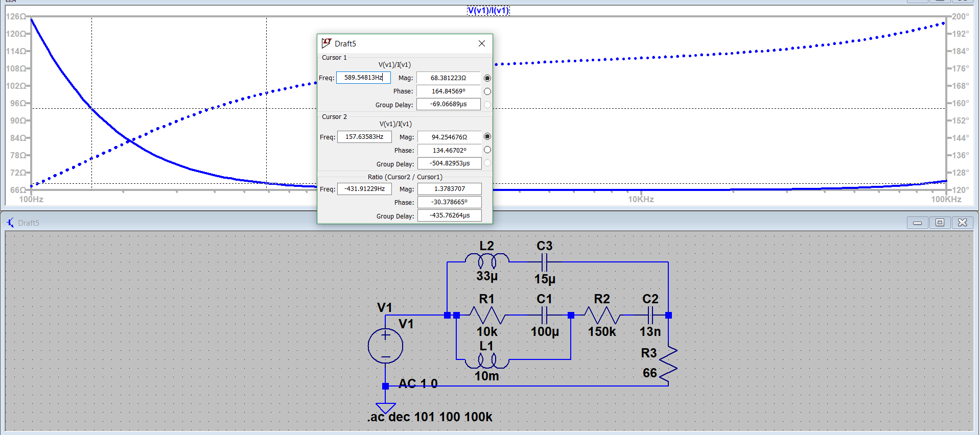Click the Draft5 schematic window icon
The height and width of the screenshot is (435, 980).
click(x=10, y=223)
